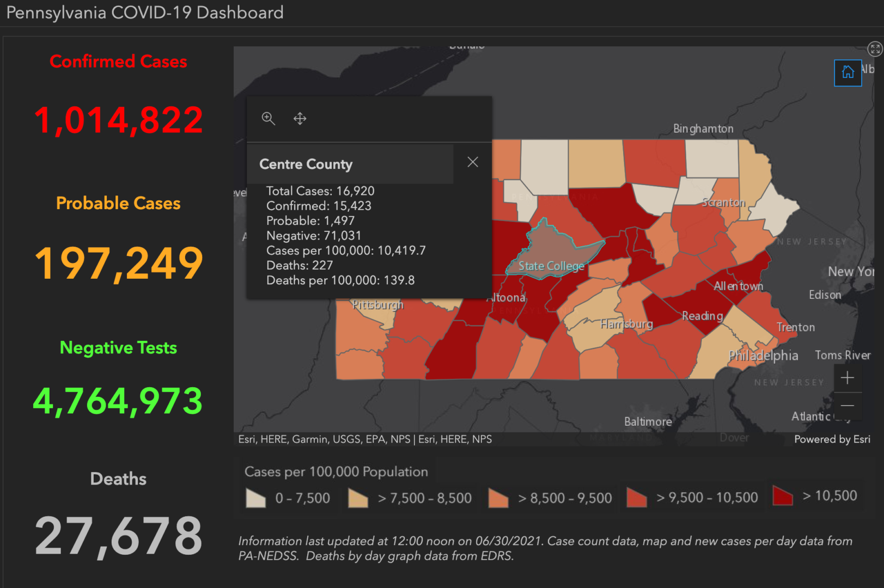Zoom in using the plus button on map

pos(848,377)
